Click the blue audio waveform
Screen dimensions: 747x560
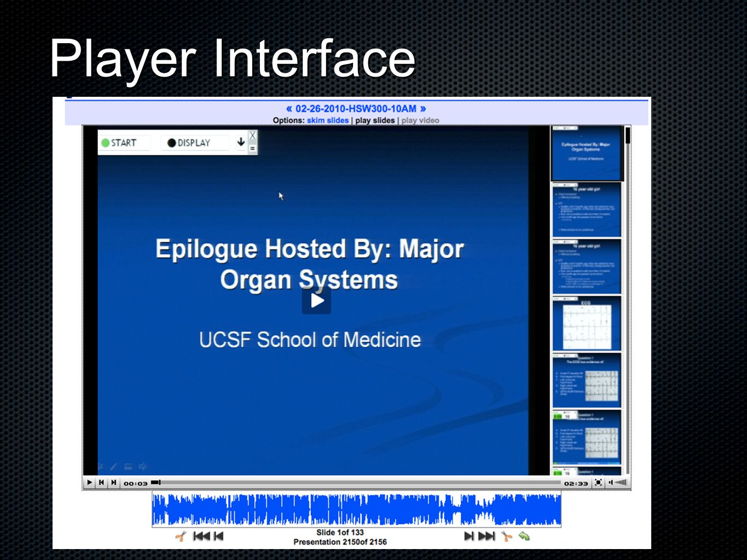click(x=356, y=510)
